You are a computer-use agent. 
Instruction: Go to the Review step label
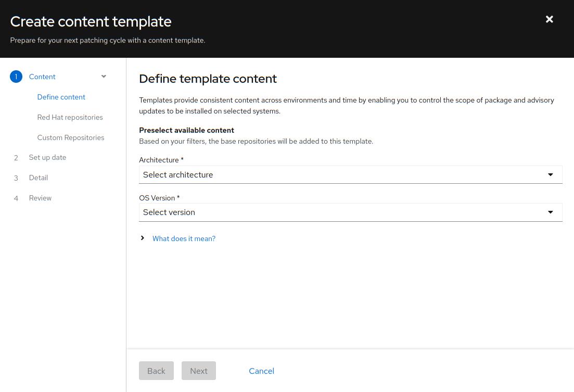click(40, 198)
